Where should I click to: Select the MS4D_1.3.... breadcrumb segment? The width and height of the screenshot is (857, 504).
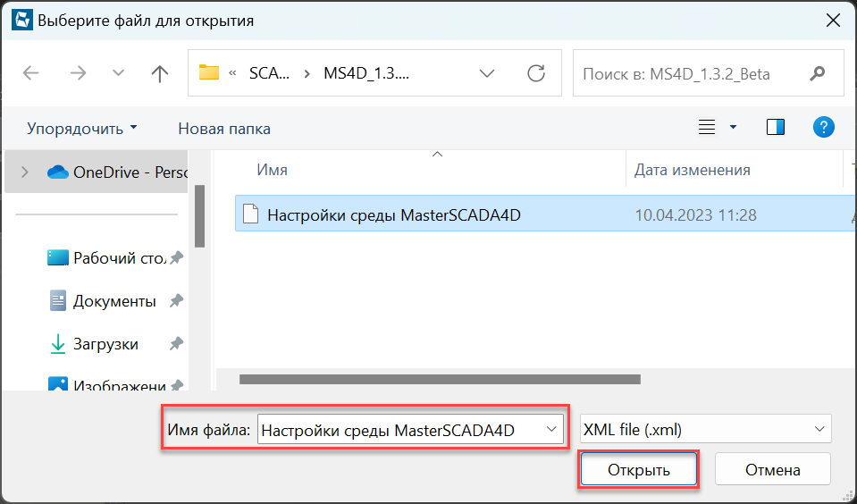366,73
